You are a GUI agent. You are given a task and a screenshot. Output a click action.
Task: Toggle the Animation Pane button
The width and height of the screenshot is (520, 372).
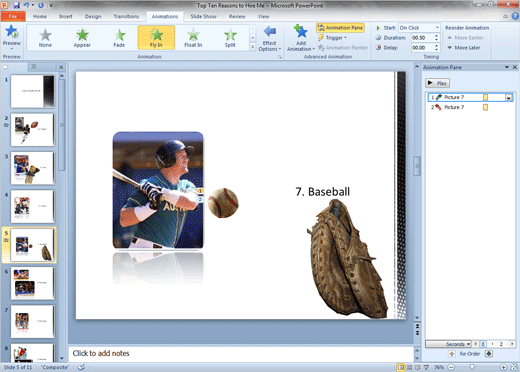pos(340,28)
